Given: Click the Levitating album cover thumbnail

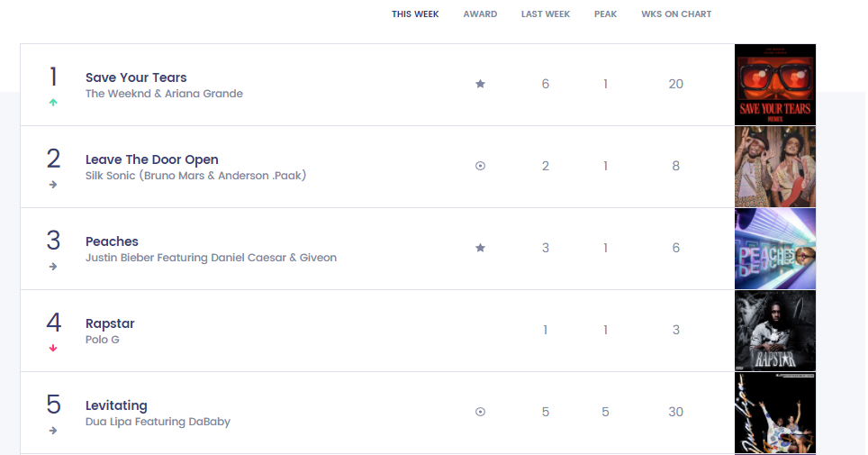Looking at the screenshot, I should (774, 413).
